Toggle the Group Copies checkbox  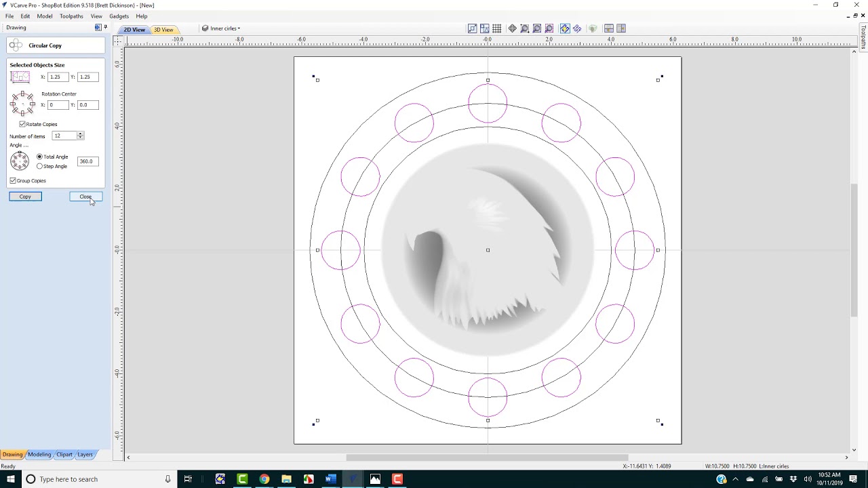click(13, 181)
